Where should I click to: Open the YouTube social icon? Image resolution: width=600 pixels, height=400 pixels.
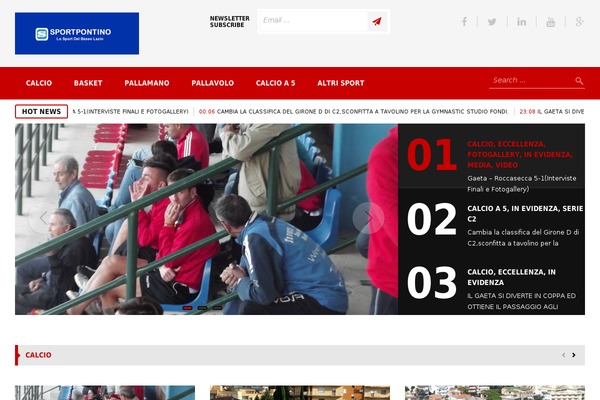[x=550, y=22]
